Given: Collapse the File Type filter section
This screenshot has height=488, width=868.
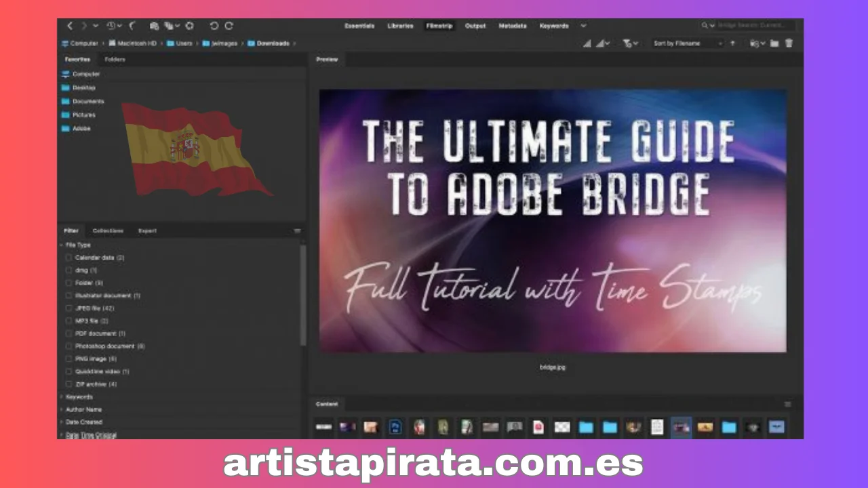Looking at the screenshot, I should tap(61, 245).
